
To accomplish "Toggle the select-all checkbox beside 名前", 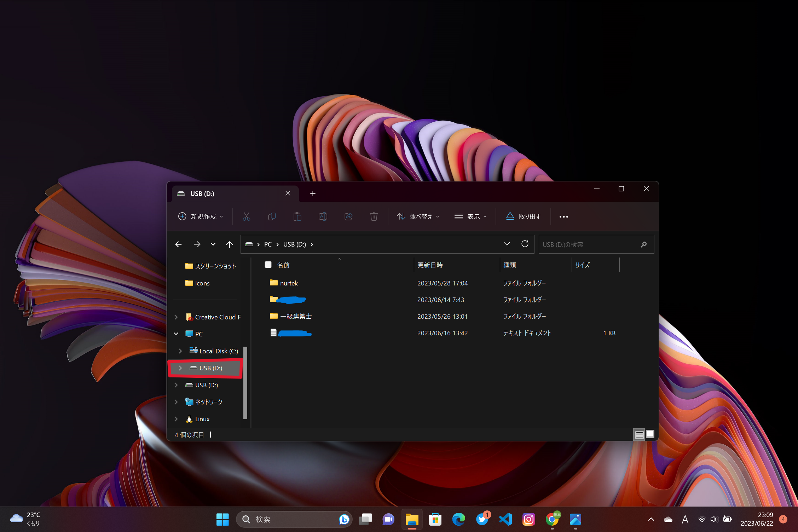I will click(x=268, y=265).
